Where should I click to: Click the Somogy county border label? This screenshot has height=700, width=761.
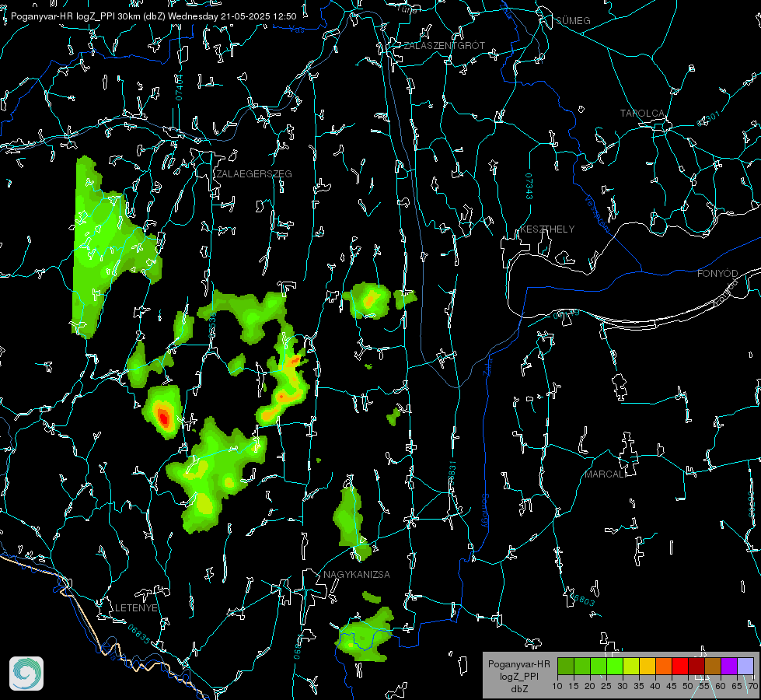pos(485,512)
